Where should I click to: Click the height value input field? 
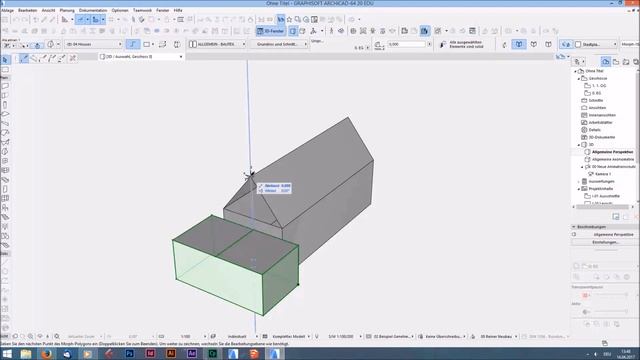click(x=407, y=44)
